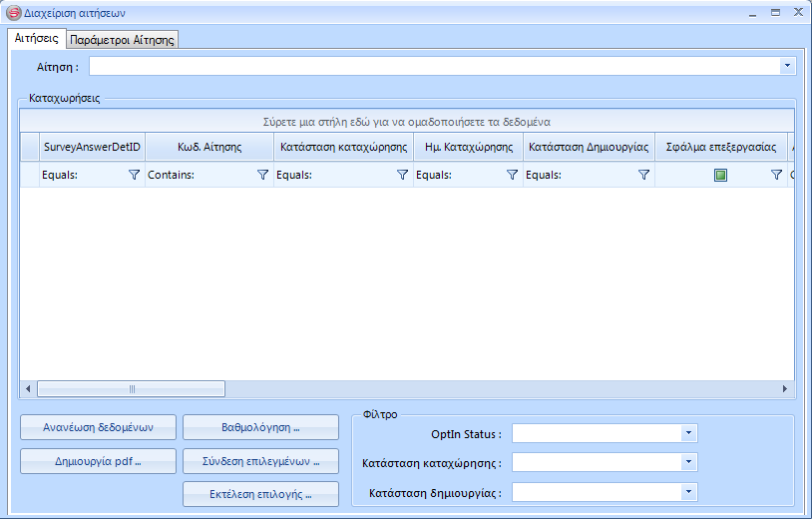Click filter icon in Σφάλμα επεξεργασίας column
This screenshot has height=519, width=812.
(776, 175)
